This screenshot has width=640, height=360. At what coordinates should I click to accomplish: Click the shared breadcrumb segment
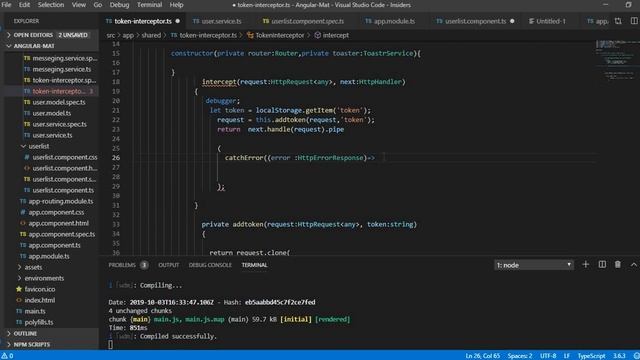click(151, 36)
